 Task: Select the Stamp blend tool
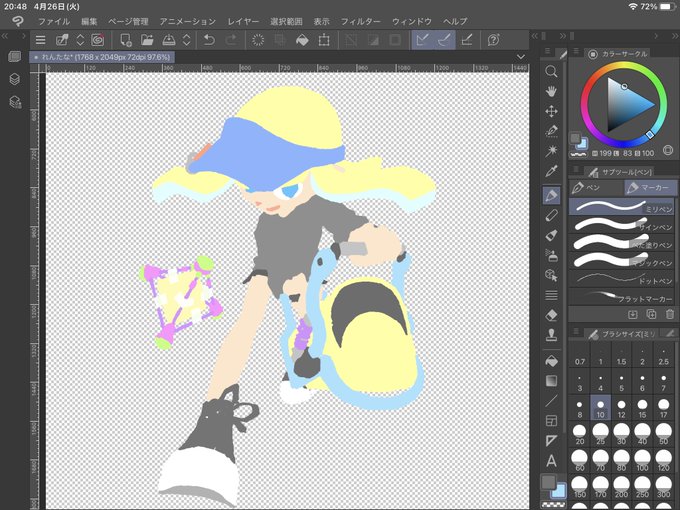coord(551,335)
